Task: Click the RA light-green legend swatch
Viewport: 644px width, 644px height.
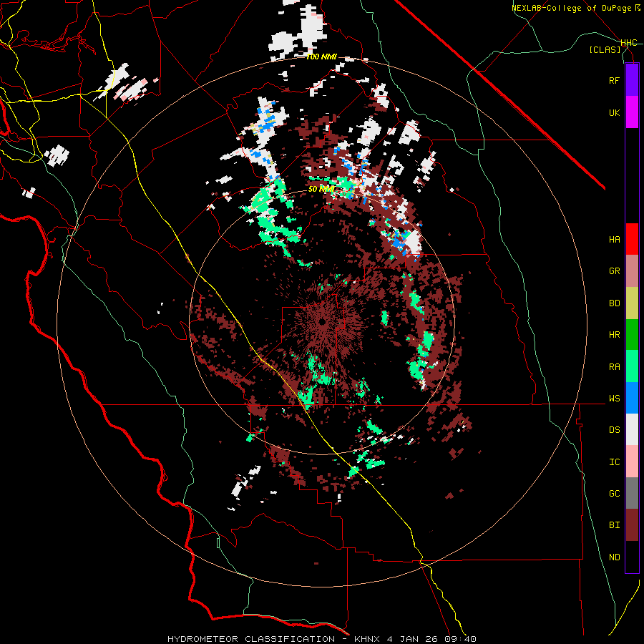Action: pyautogui.click(x=632, y=366)
